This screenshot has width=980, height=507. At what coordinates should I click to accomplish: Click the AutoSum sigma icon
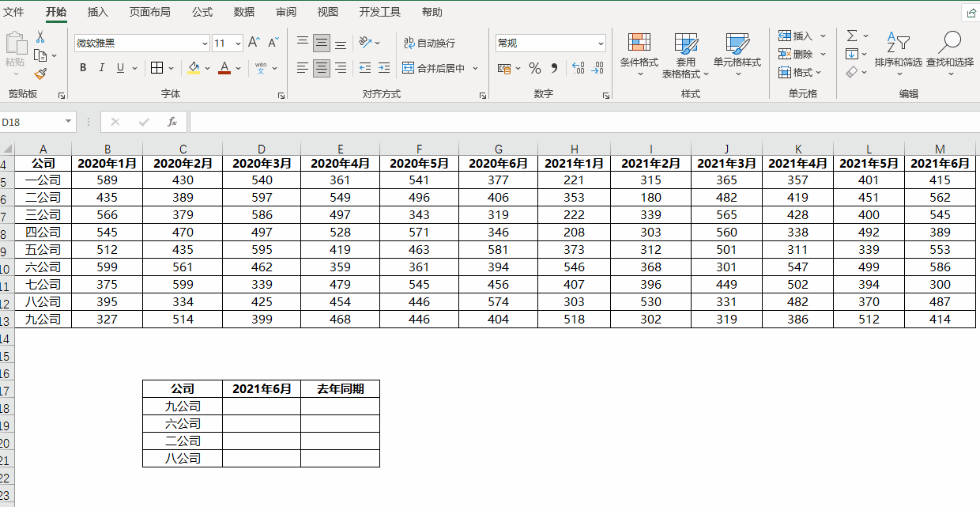tap(852, 36)
